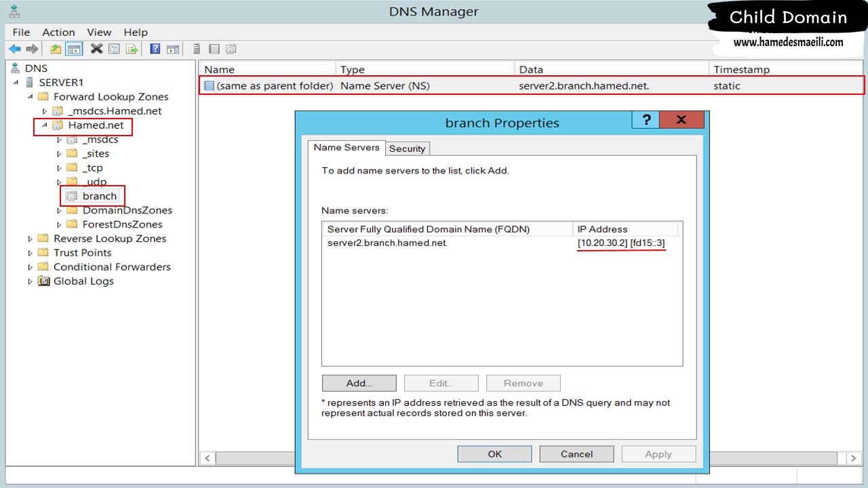Viewport: 868px width, 488px height.
Task: Sort list by Data column header
Action: (x=612, y=69)
